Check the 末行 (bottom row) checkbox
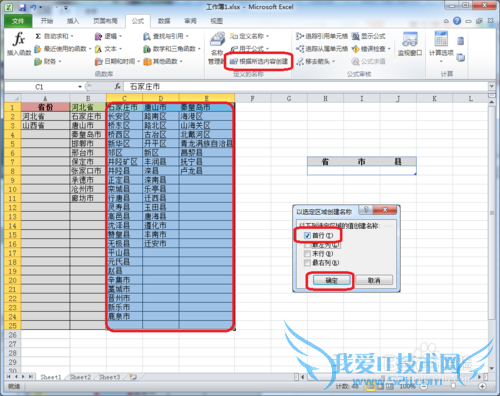The image size is (500, 396). point(307,254)
